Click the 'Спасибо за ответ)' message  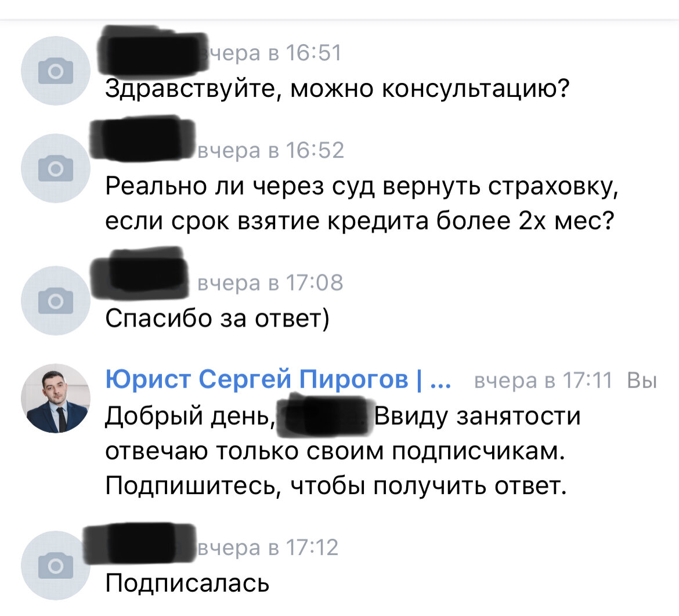(x=218, y=318)
